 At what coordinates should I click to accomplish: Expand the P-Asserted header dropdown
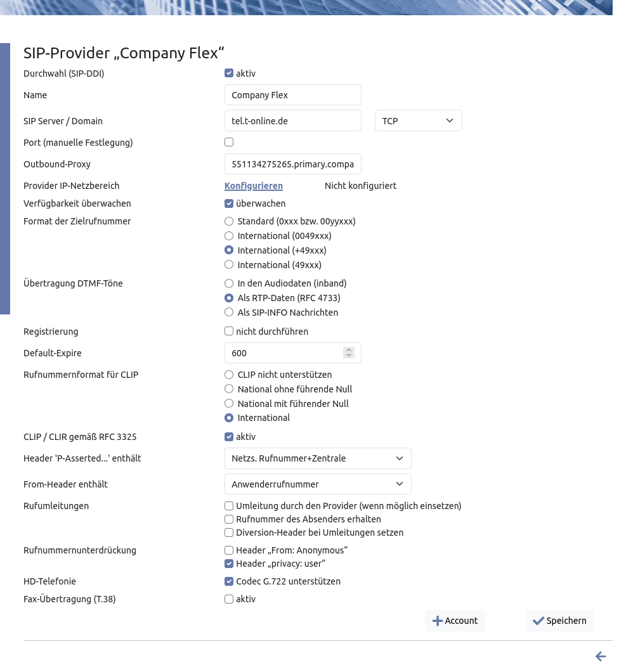(318, 458)
